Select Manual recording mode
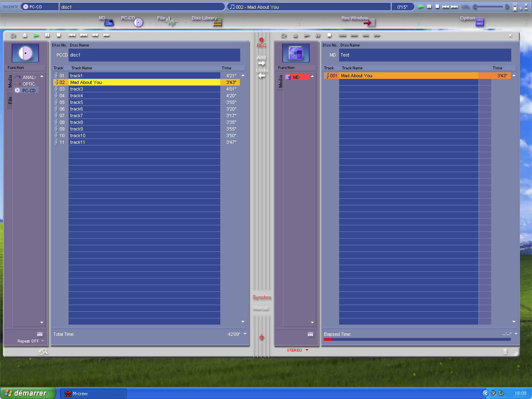The width and height of the screenshot is (532, 399). coord(261,308)
